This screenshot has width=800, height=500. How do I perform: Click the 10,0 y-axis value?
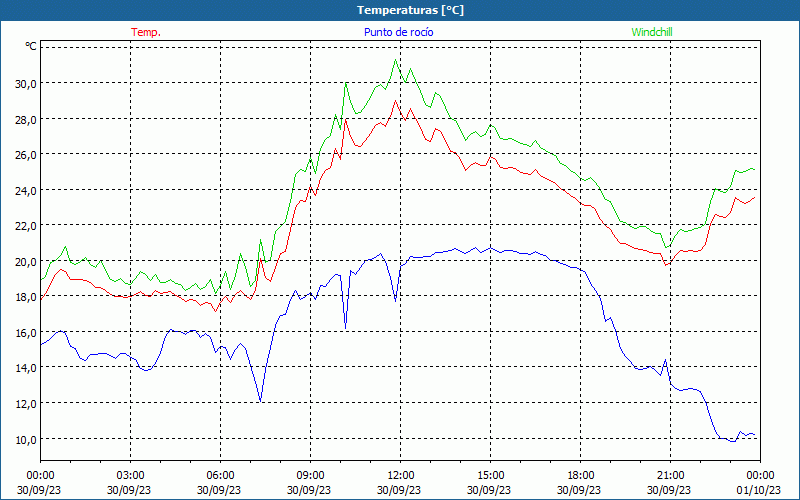coord(25,439)
